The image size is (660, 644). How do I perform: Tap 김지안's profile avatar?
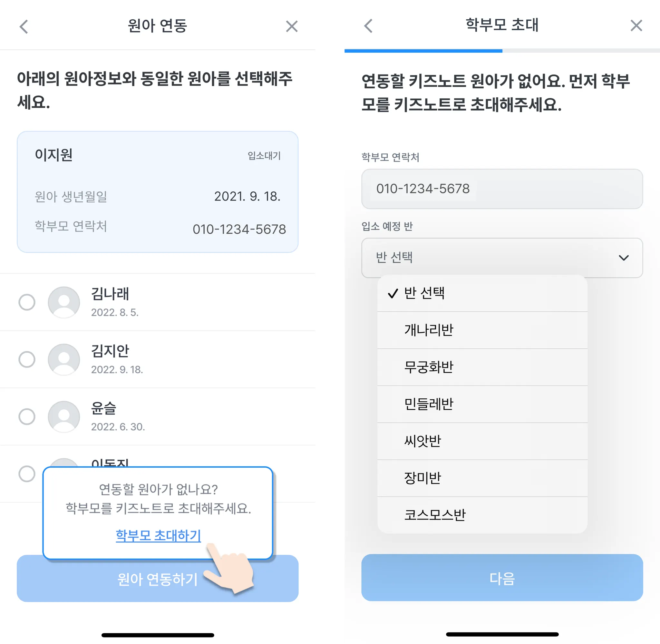coord(63,359)
